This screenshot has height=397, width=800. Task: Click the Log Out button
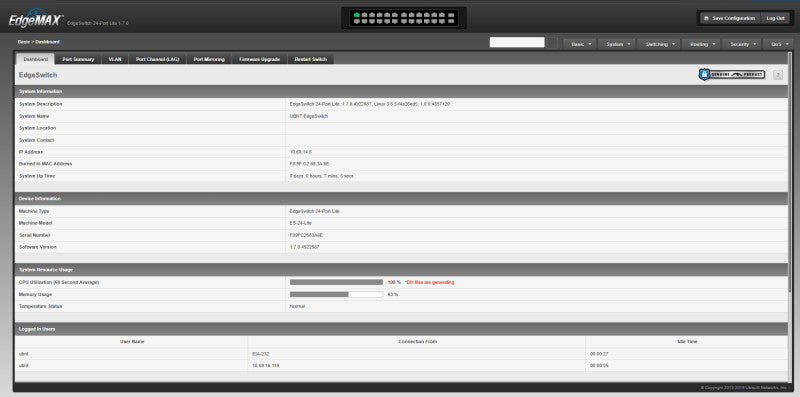pyautogui.click(x=775, y=18)
